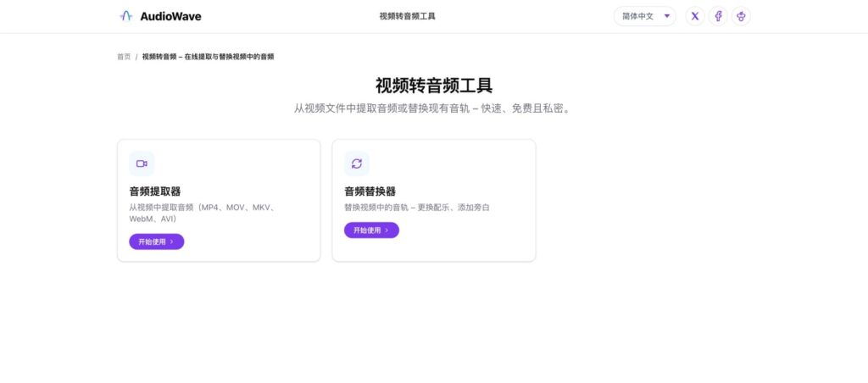Viewport: 868px width, 383px height.
Task: Click description 替换视频中的音轨 – 更换配乐、添加旁白
Action: pyautogui.click(x=417, y=208)
